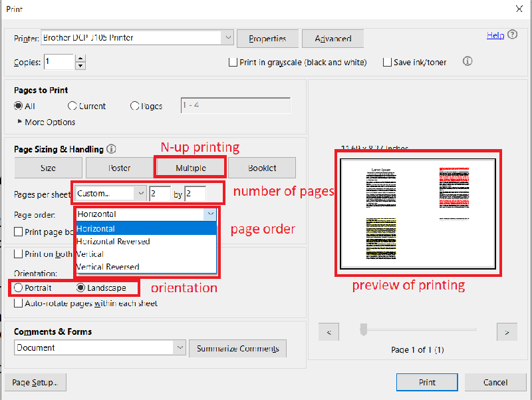Click the Page Sizing & Handling info icon

click(110, 149)
